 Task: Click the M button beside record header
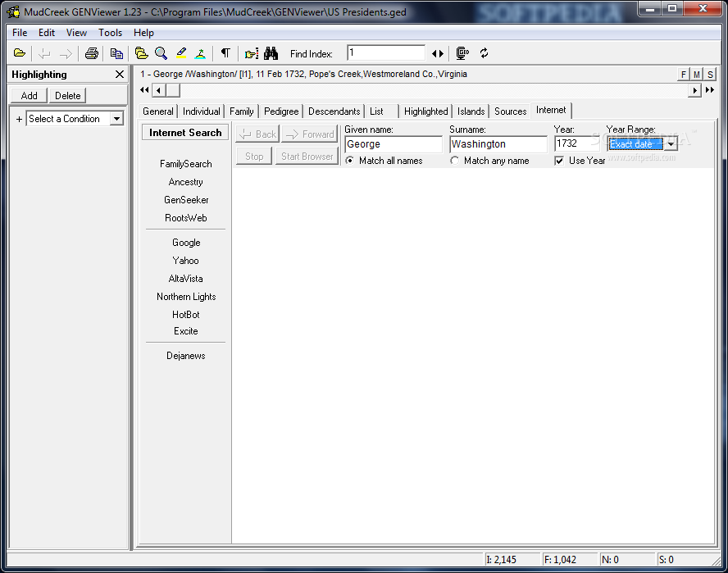(x=697, y=75)
